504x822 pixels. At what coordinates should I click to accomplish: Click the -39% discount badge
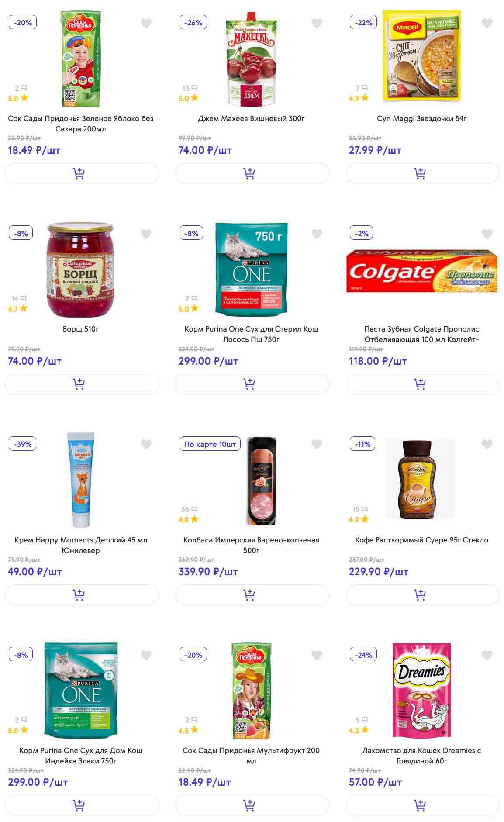(x=23, y=444)
